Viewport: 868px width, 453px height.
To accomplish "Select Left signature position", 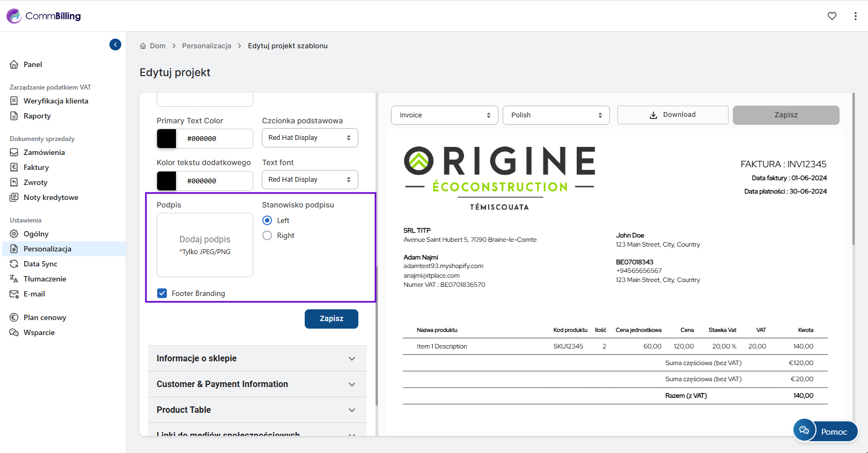I will [x=267, y=220].
